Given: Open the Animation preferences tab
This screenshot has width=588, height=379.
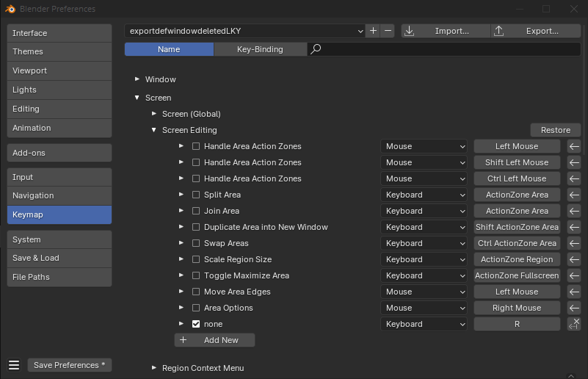Looking at the screenshot, I should (x=59, y=128).
